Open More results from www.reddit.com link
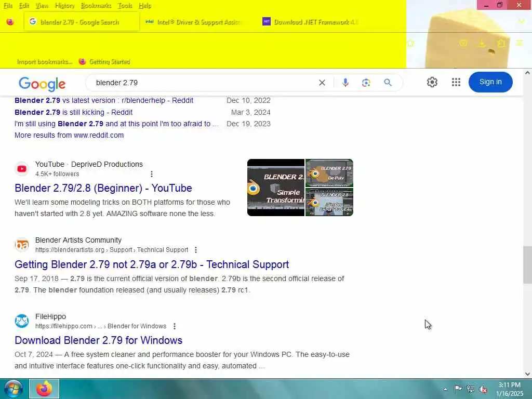Image resolution: width=532 pixels, height=399 pixels. click(x=69, y=135)
